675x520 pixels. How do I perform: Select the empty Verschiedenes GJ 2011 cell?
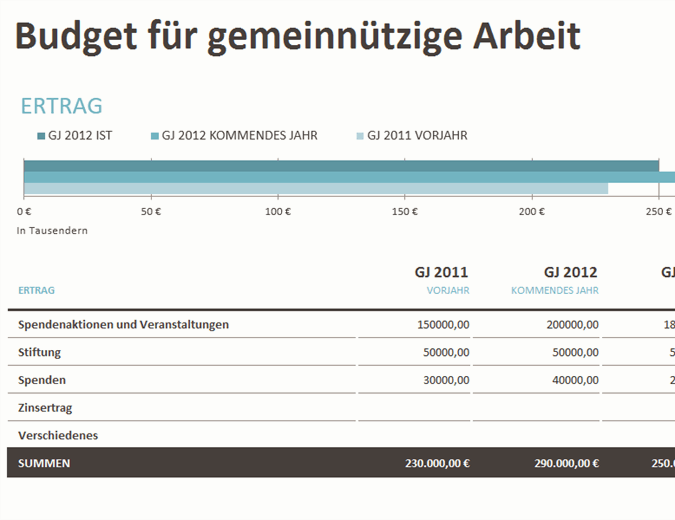tap(414, 436)
